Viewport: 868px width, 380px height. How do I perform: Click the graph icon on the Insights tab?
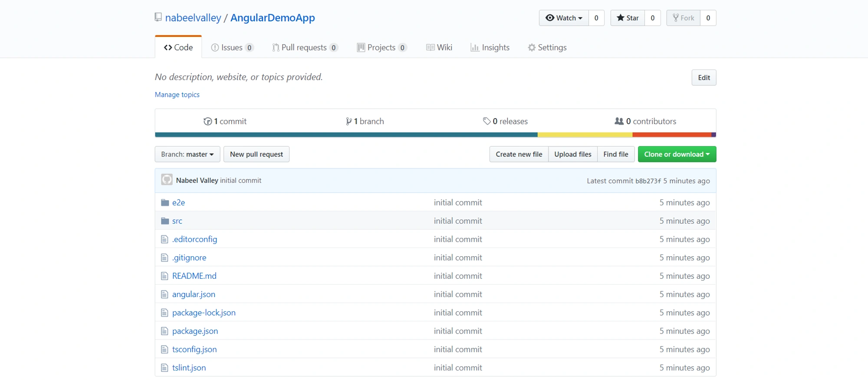click(x=475, y=48)
